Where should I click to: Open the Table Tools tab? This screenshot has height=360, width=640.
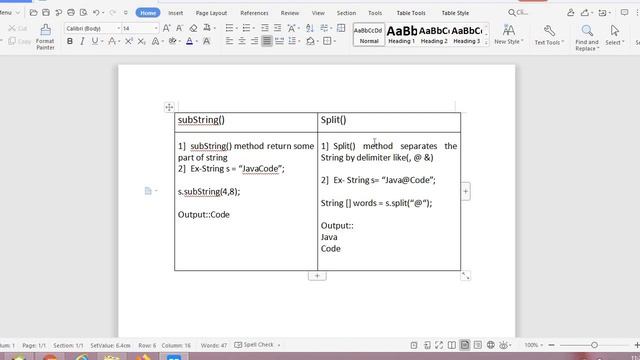pyautogui.click(x=411, y=13)
